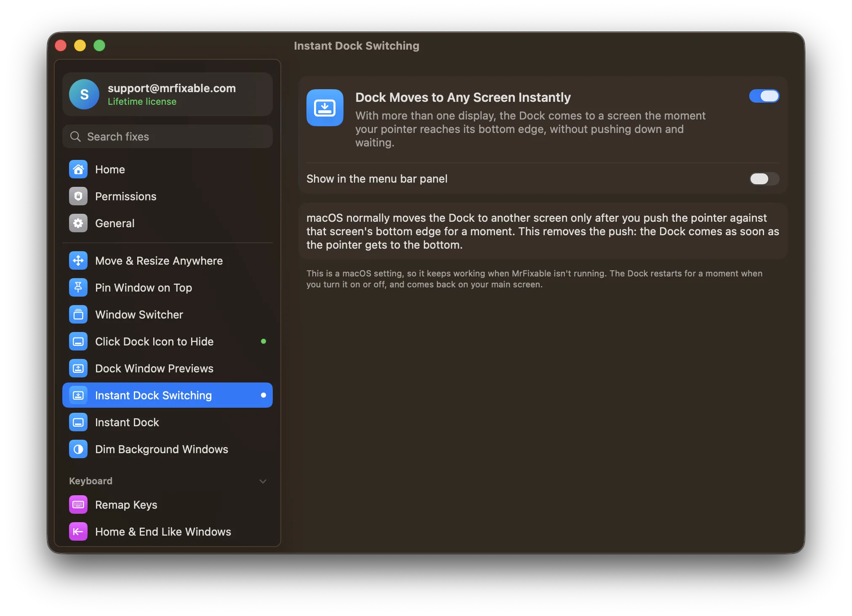
Task: Click the Lifetime license label
Action: pyautogui.click(x=142, y=102)
